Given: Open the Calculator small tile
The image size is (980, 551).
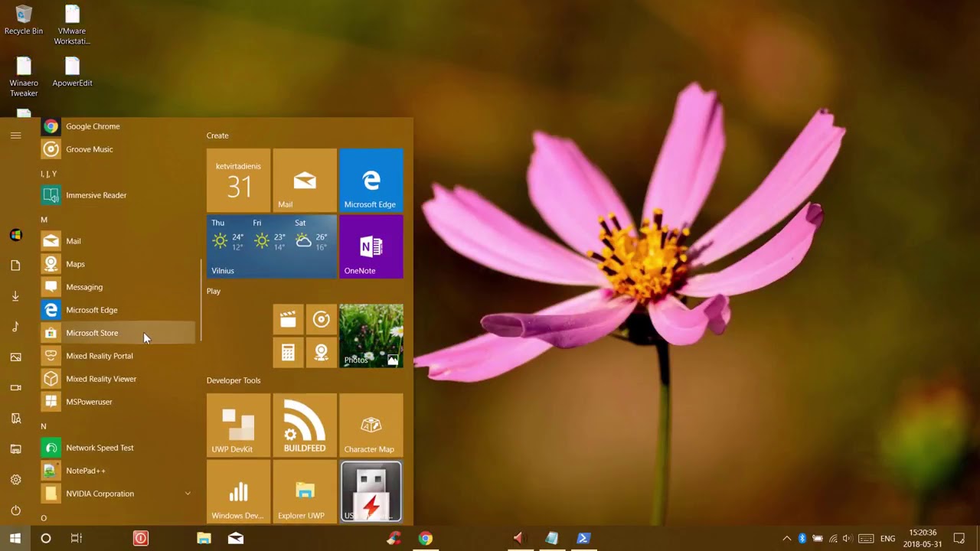Looking at the screenshot, I should pyautogui.click(x=288, y=353).
